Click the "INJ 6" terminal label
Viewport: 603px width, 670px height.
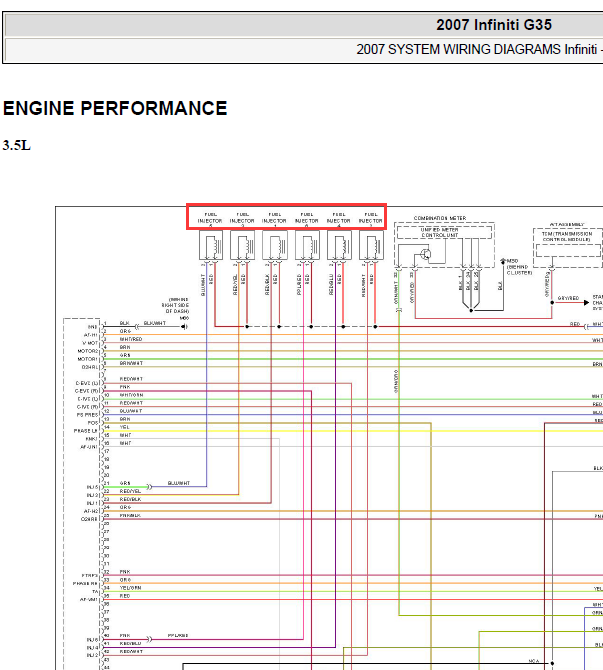93,640
